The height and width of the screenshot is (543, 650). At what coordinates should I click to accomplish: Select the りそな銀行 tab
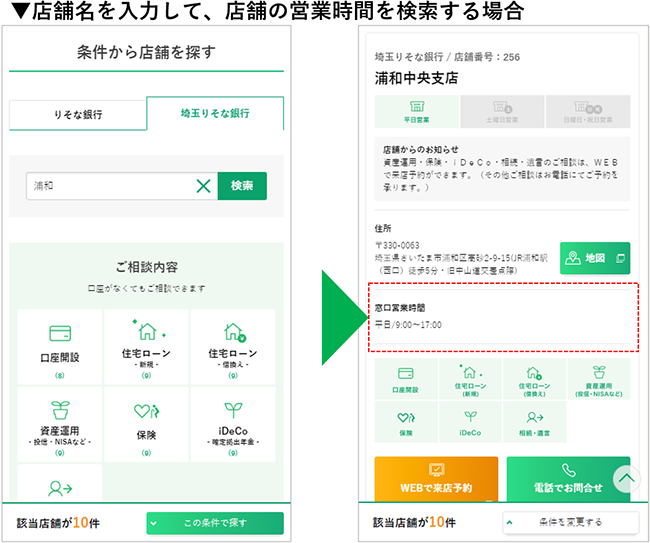(78, 115)
